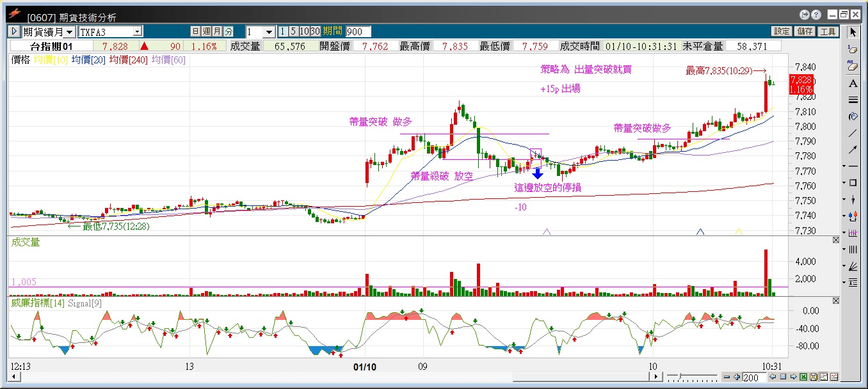This screenshot has width=868, height=389.
Task: Click the play triangle button beside 期貨續月
Action: click(14, 31)
